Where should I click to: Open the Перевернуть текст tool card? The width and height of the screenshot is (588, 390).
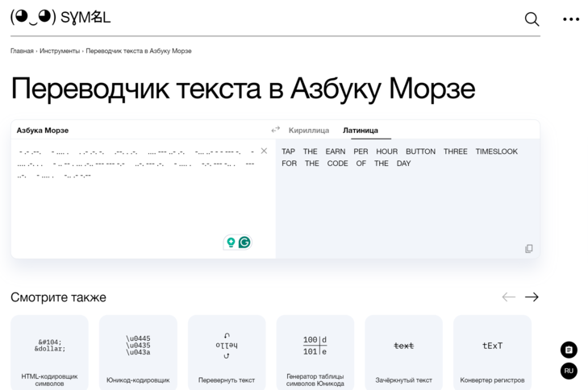227,353
